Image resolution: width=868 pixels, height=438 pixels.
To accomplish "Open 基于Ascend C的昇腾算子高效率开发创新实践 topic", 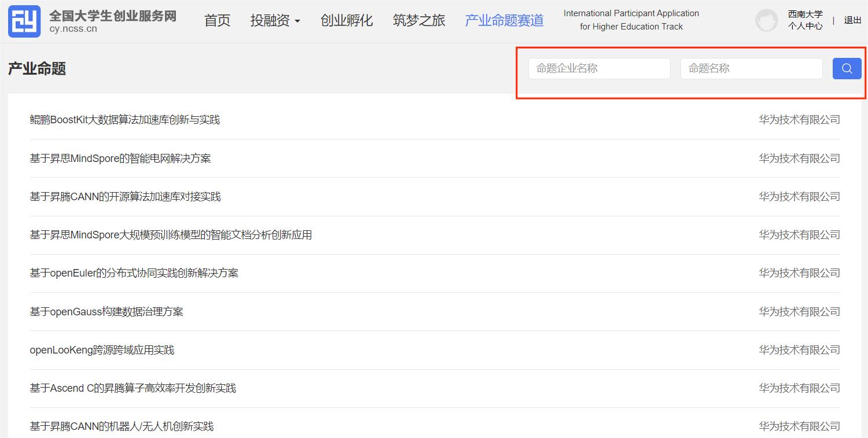I will (x=133, y=388).
